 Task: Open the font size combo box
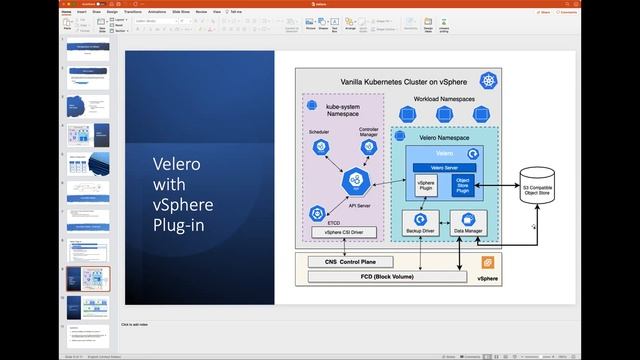click(185, 21)
